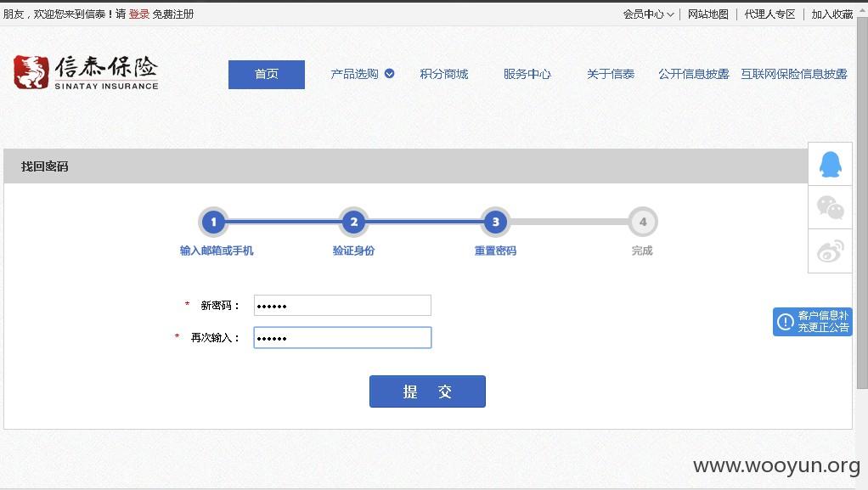Expand the 会员中心 dropdown
Viewport: 868px width, 490px height.
coord(648,14)
